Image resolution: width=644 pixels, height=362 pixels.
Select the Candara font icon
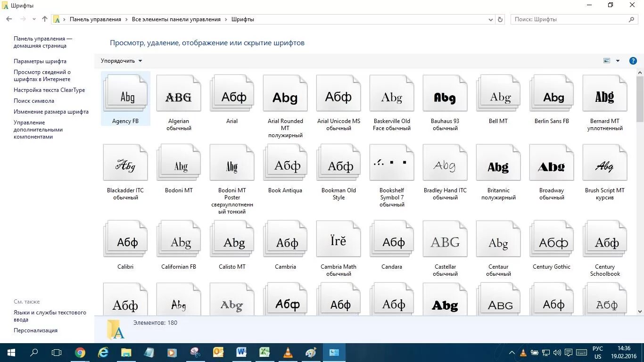[392, 239]
